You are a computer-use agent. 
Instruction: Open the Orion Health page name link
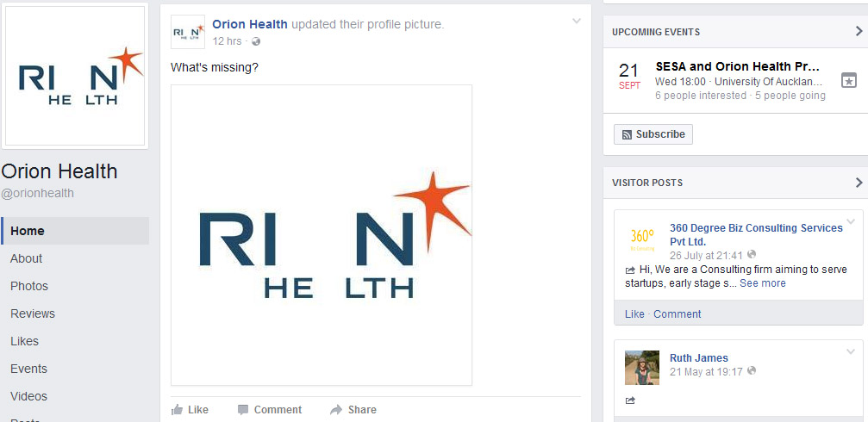point(250,24)
